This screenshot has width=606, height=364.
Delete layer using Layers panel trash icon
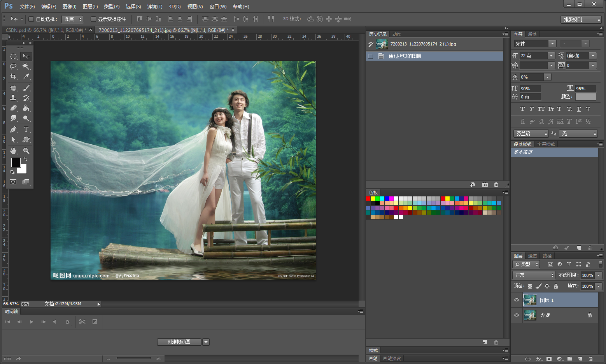[x=590, y=359]
